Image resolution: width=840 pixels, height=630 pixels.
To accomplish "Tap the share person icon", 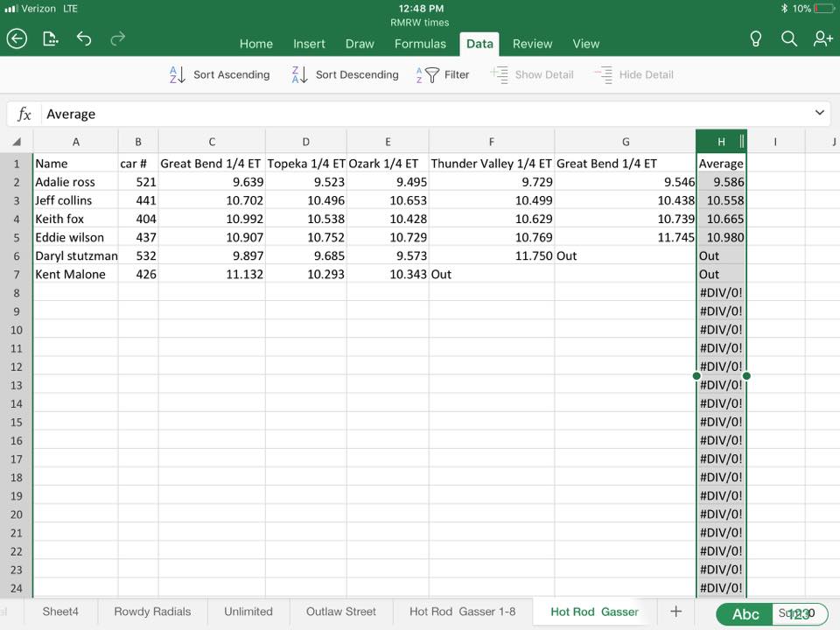I will 822,38.
